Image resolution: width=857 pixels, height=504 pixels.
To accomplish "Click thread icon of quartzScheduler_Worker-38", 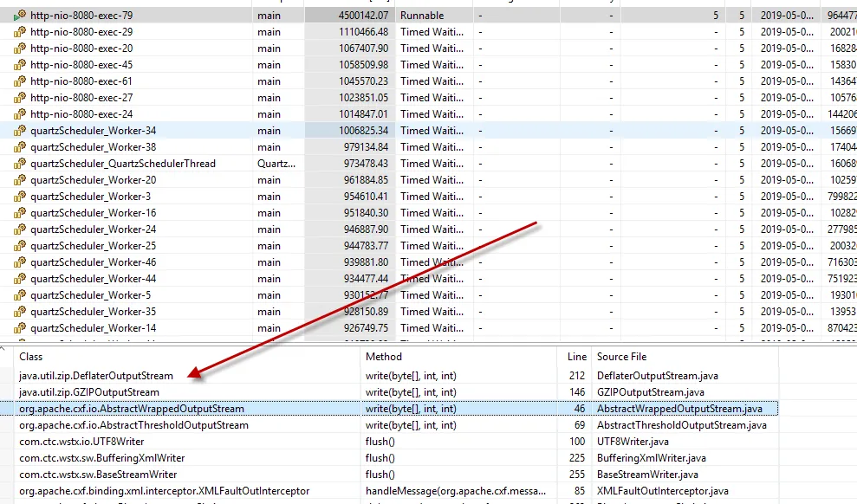I will click(20, 147).
